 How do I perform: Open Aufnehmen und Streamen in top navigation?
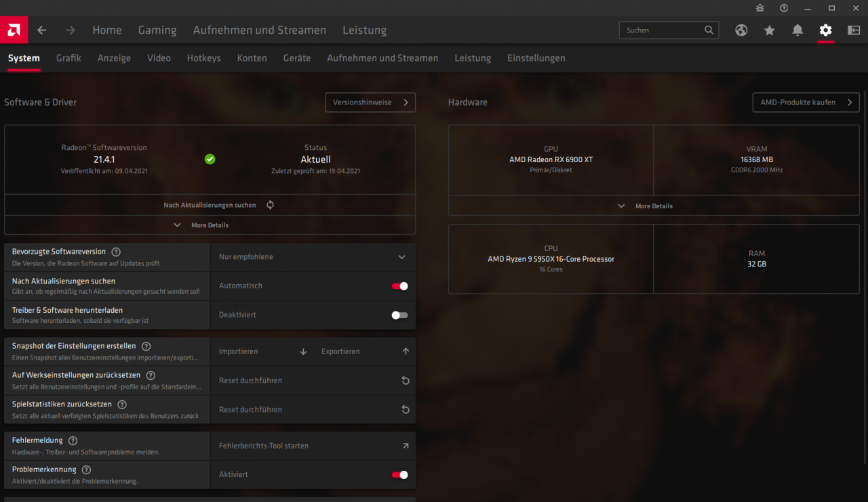click(x=260, y=30)
